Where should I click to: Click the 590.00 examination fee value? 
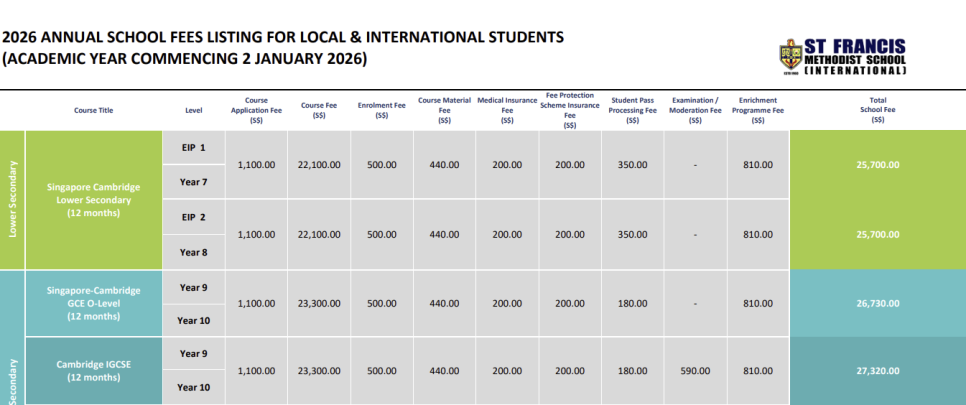695,370
